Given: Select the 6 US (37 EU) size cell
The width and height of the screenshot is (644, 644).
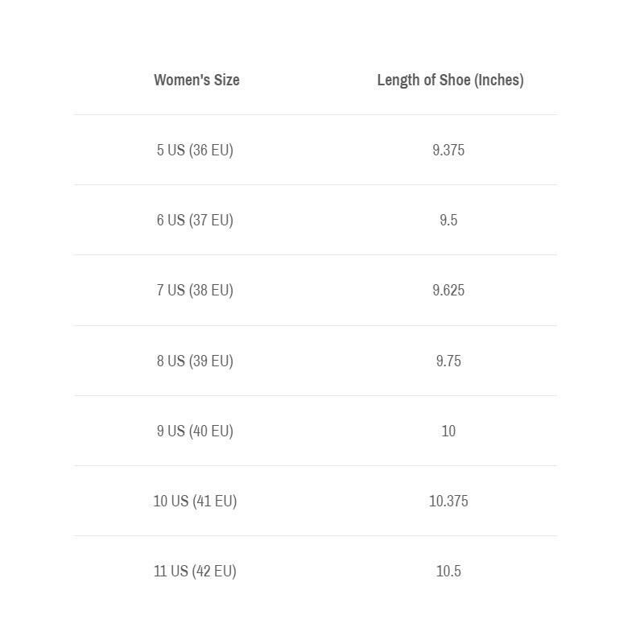Looking at the screenshot, I should click(195, 220).
